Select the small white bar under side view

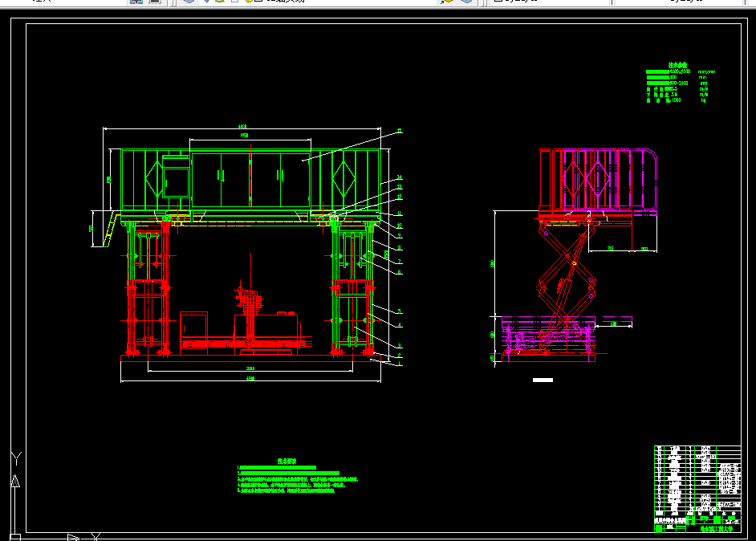(x=543, y=380)
